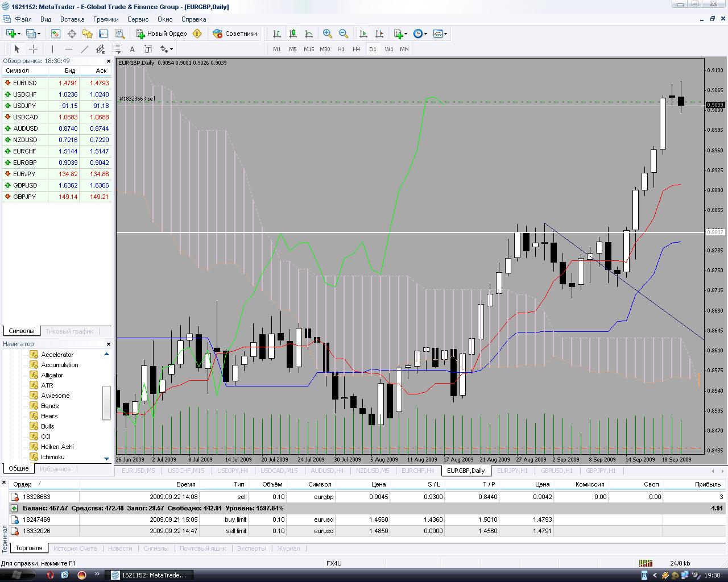728x582 pixels.
Task: Open the Эксперты terminal tab
Action: (251, 548)
